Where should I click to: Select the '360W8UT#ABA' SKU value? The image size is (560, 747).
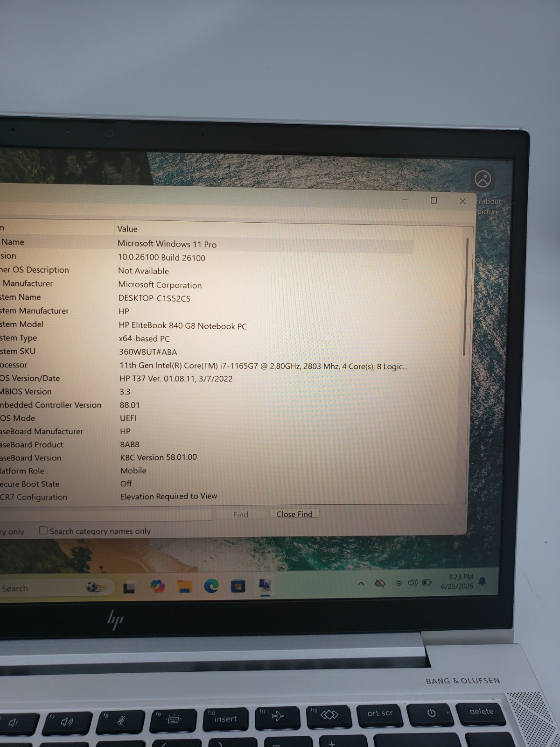point(148,352)
